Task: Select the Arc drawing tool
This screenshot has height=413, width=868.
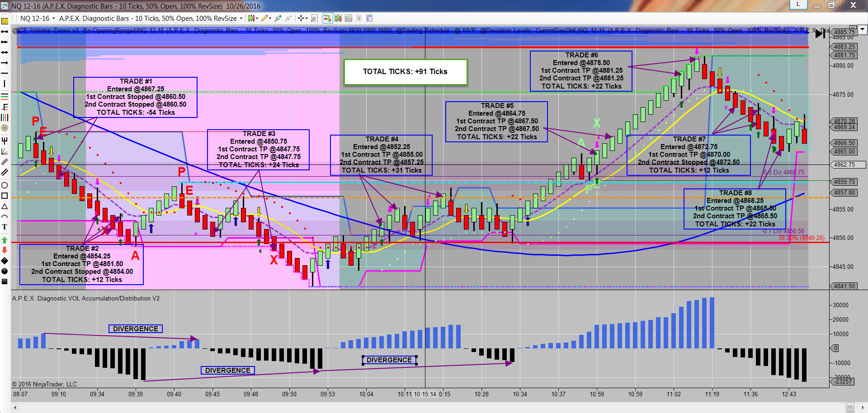Action: tap(5, 216)
